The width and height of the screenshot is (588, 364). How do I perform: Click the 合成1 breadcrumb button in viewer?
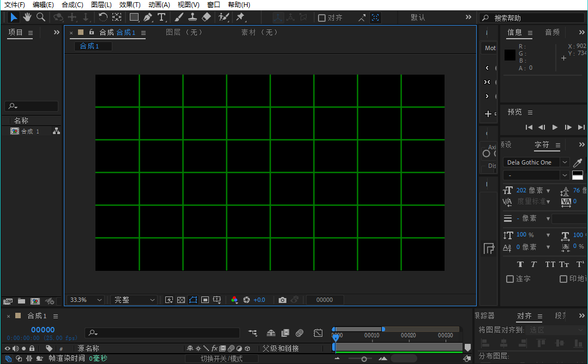[x=93, y=46]
